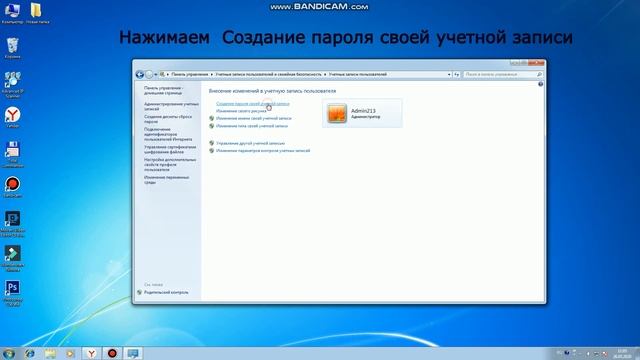Open Link online IDs sidebar link
Viewport: 640px width, 360px height.
point(168,134)
